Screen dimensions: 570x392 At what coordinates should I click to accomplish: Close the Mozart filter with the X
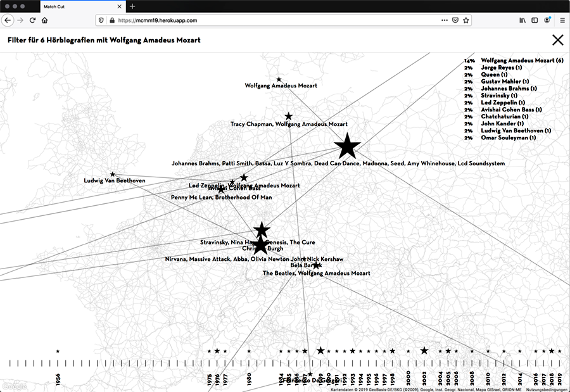[557, 40]
